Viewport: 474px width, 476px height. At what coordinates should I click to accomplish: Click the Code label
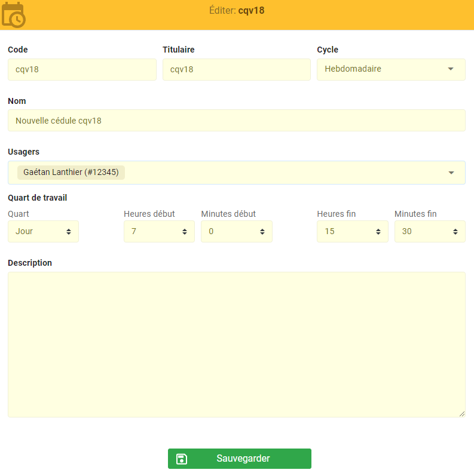point(17,50)
